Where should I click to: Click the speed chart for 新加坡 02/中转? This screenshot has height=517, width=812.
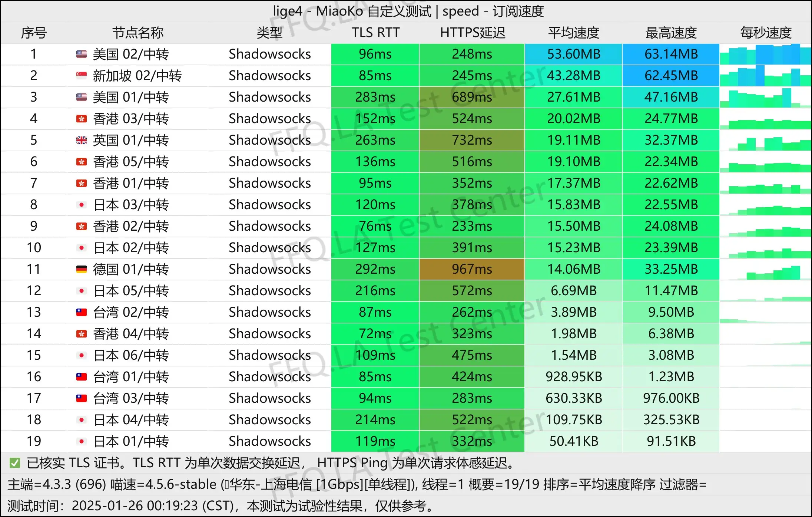coord(766,76)
